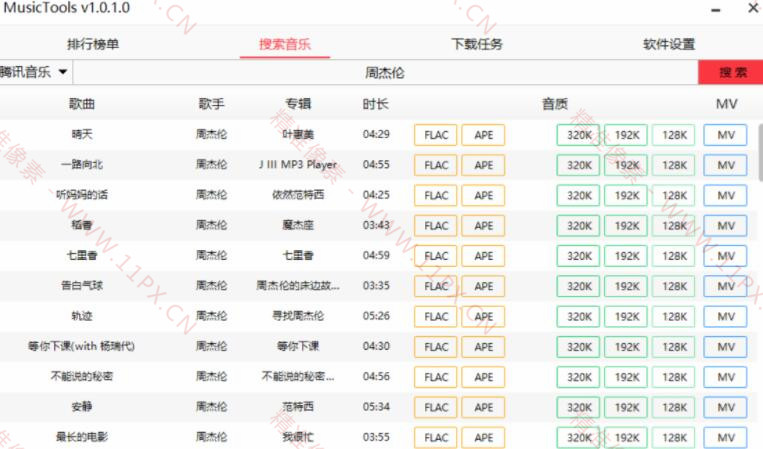Download 等你下课 in APE format
Screen dimensions: 763x449
click(x=483, y=347)
